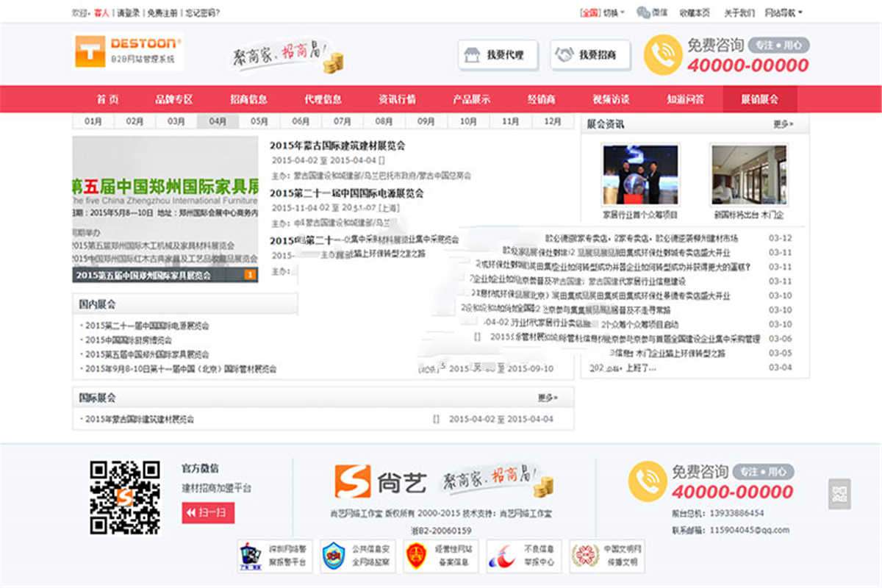882x588 pixels.
Task: Select the 12月 month tab
Action: 553,121
